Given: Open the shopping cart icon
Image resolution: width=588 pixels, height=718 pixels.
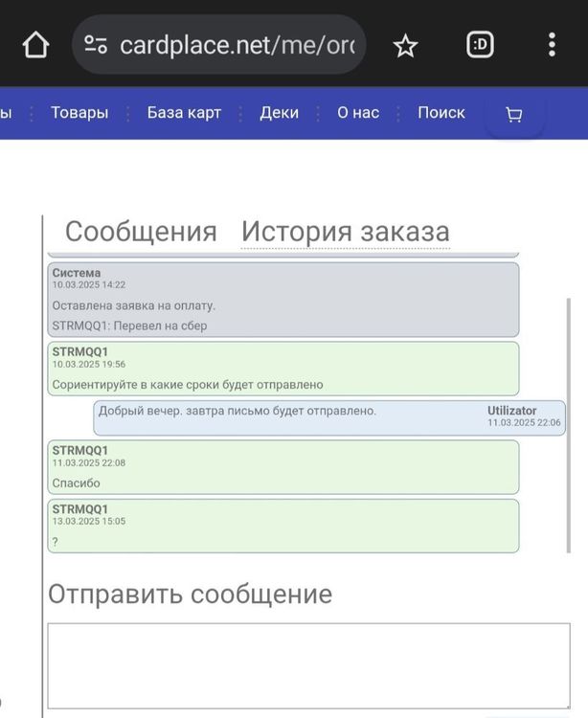Looking at the screenshot, I should (514, 115).
